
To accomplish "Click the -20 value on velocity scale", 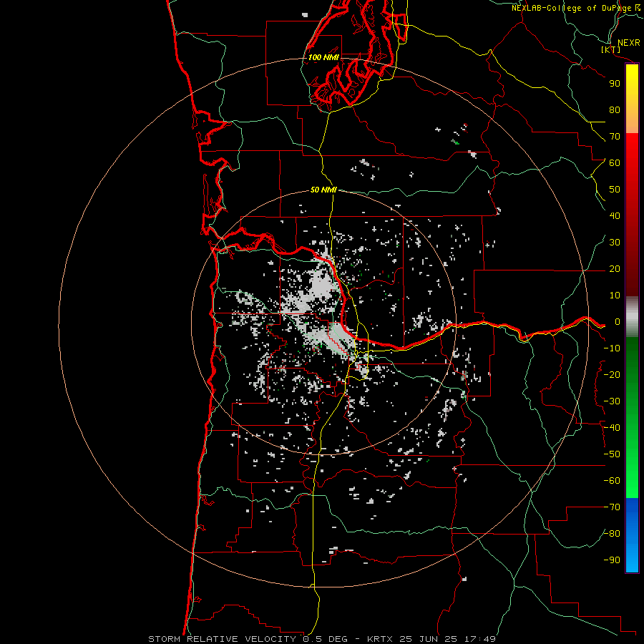I will [612, 374].
